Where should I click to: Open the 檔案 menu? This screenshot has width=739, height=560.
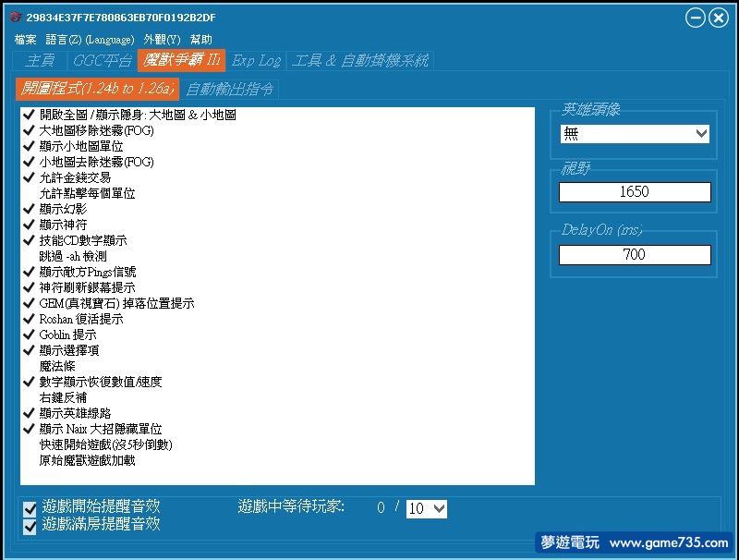pyautogui.click(x=25, y=40)
